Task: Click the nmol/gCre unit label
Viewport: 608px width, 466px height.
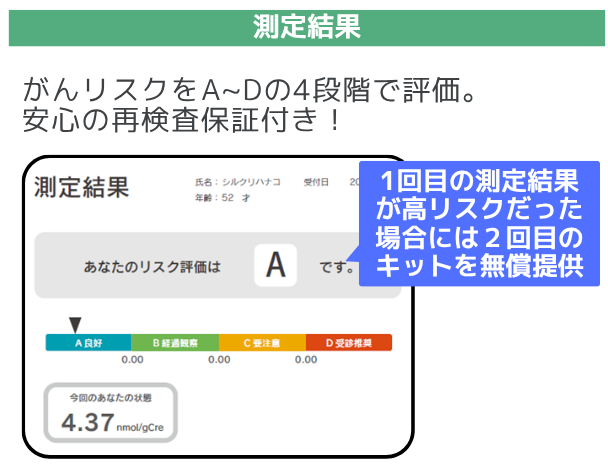Action: click(143, 427)
